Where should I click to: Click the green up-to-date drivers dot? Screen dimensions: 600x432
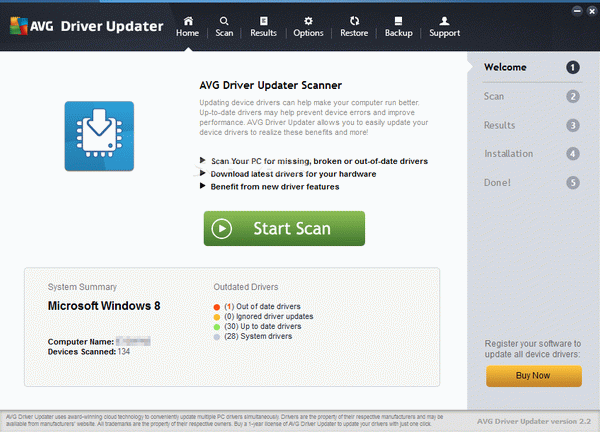[217, 327]
